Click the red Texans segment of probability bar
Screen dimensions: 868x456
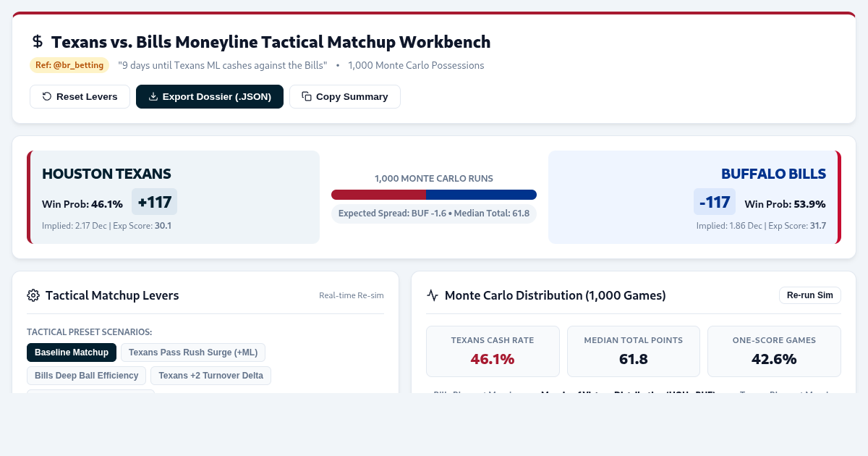tap(378, 195)
